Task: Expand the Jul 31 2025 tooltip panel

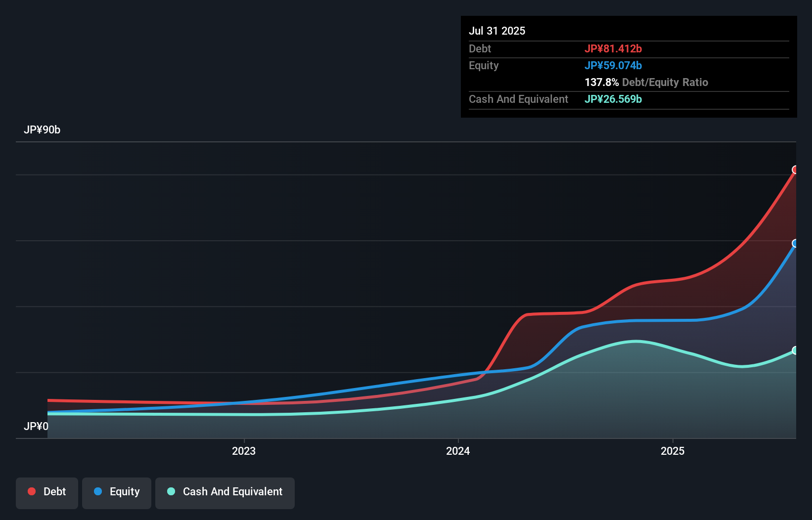Action: coord(496,30)
